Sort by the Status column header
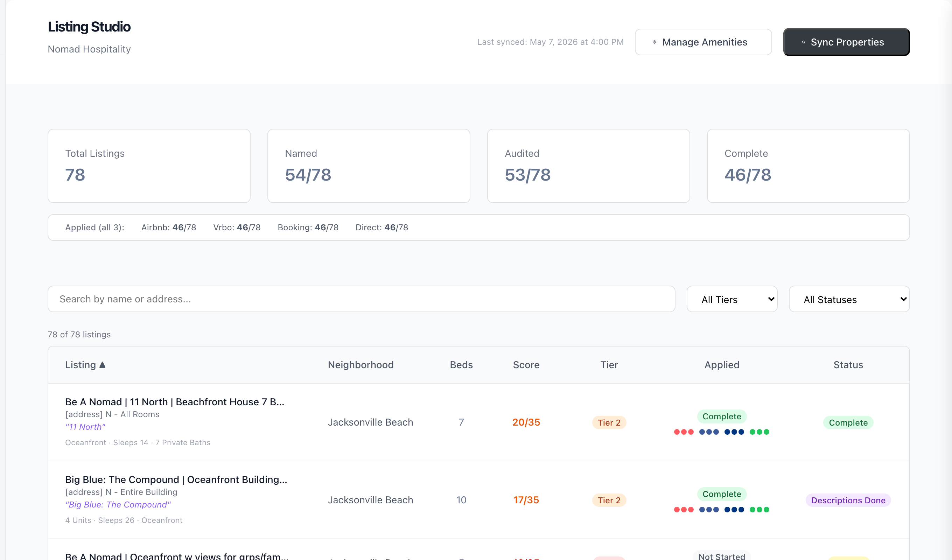The height and width of the screenshot is (560, 952). [x=848, y=365]
